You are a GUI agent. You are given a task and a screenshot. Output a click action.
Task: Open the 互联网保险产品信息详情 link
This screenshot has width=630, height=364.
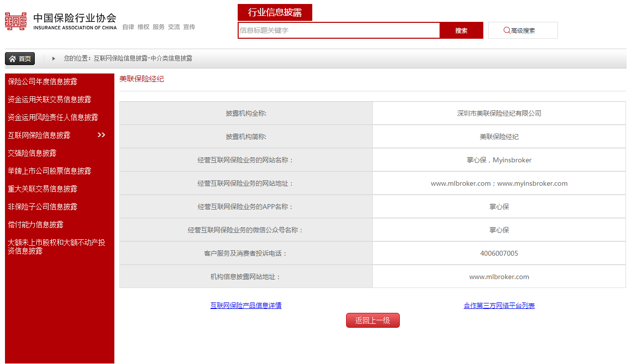pyautogui.click(x=246, y=305)
